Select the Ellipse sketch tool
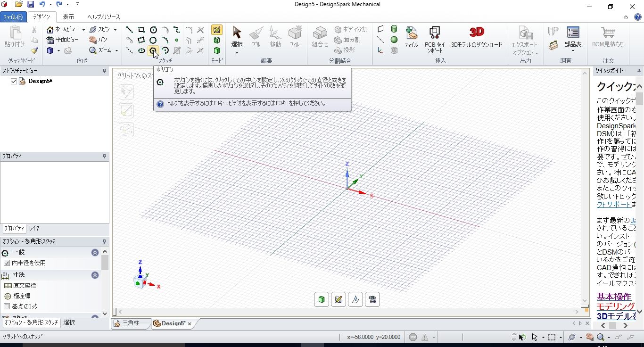 141,50
